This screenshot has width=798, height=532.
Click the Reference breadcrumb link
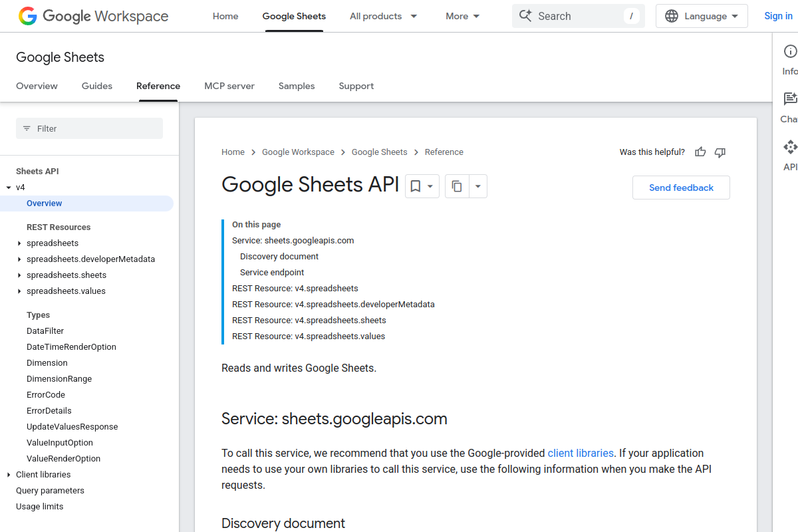[x=444, y=152]
